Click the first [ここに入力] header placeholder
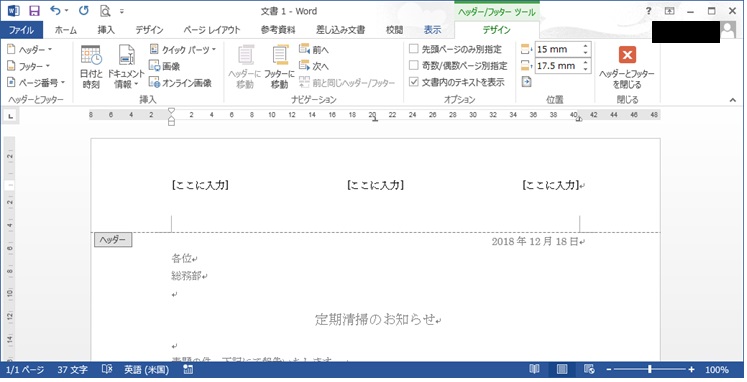Image resolution: width=747 pixels, height=382 pixels. (x=200, y=185)
